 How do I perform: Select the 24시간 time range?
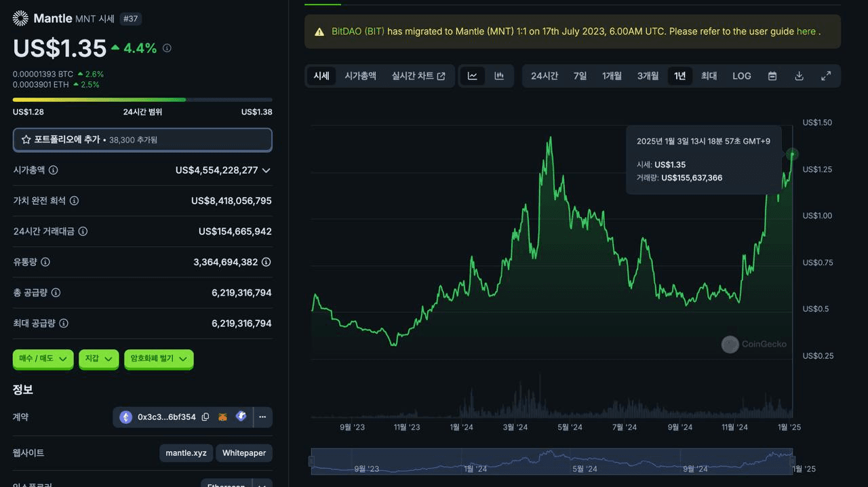click(x=545, y=76)
